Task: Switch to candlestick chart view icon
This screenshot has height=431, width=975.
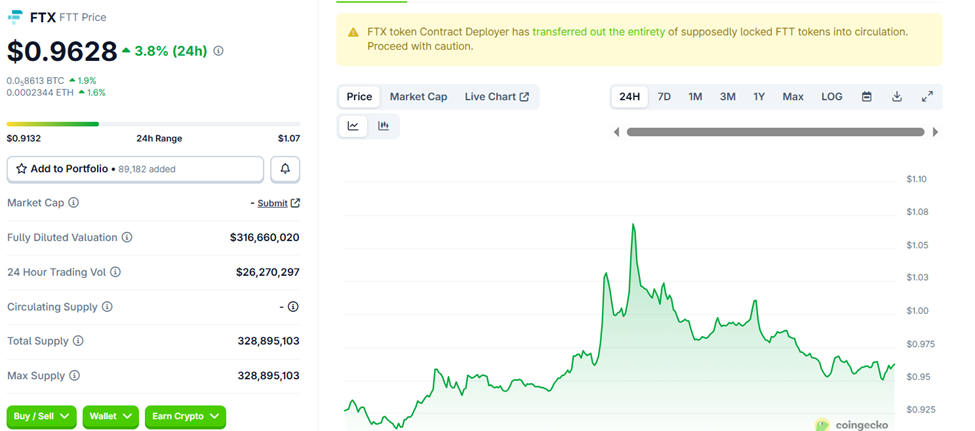Action: (383, 126)
